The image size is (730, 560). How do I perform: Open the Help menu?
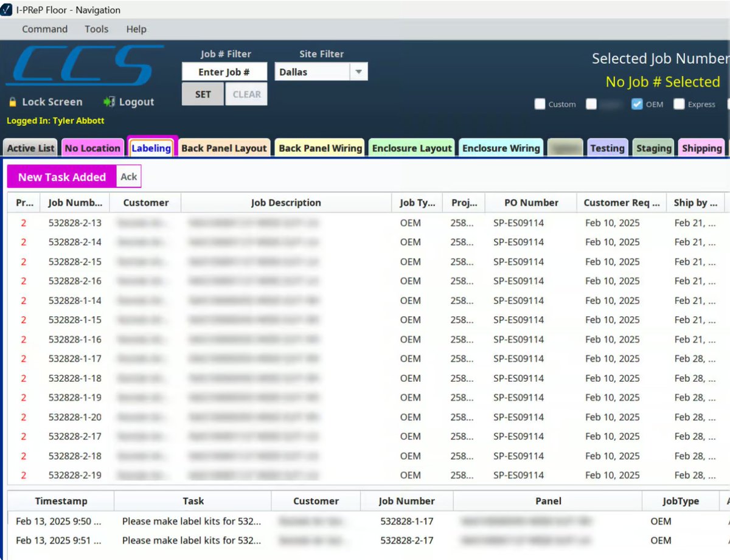pos(136,29)
